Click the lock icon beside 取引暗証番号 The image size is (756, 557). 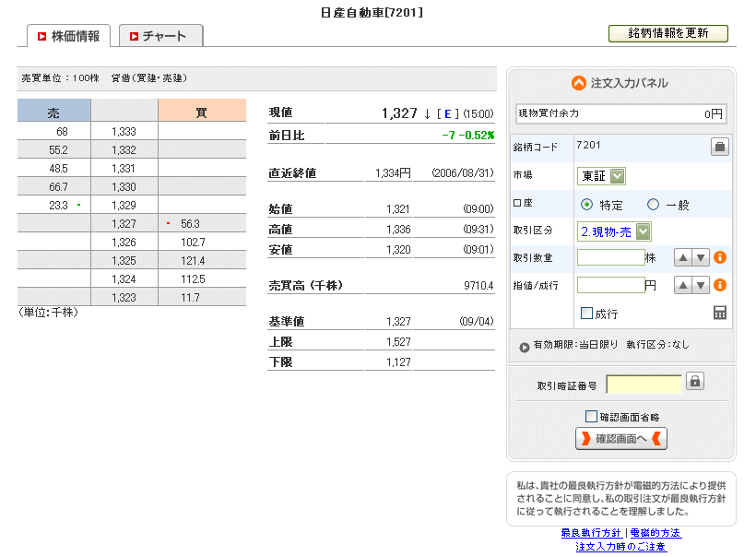[695, 381]
